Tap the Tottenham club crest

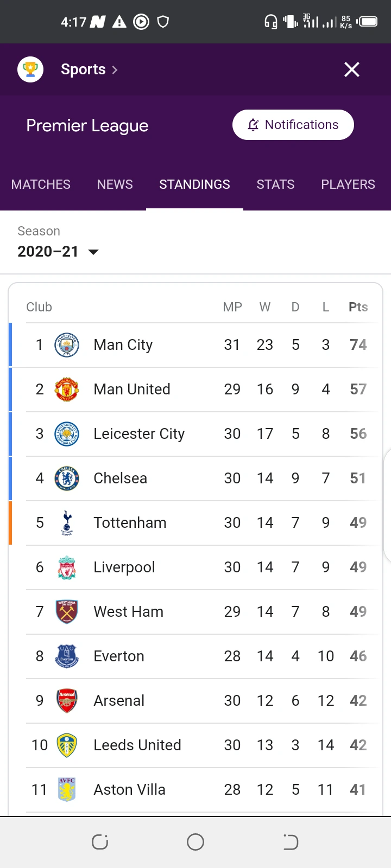coord(67,523)
